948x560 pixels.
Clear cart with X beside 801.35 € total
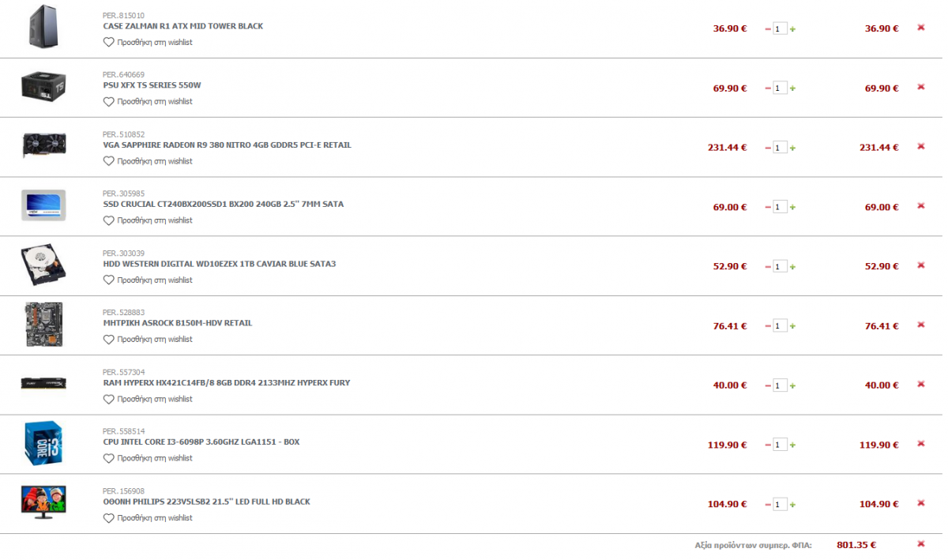(920, 543)
